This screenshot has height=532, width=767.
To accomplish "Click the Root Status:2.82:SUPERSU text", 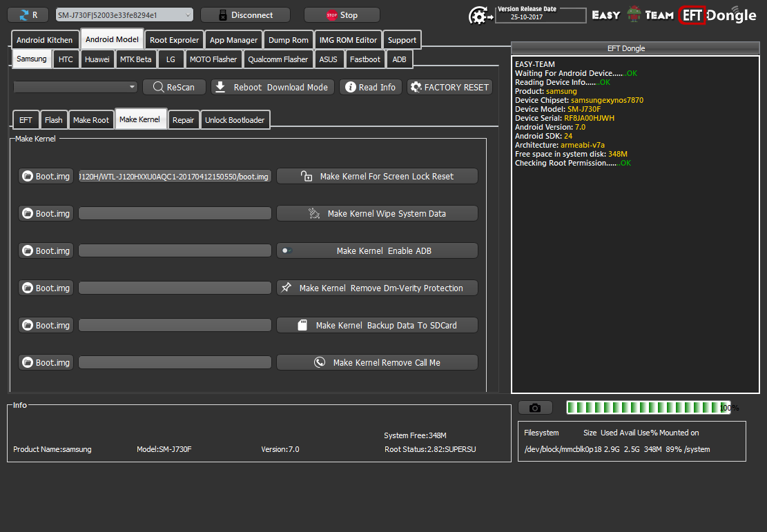I will [x=430, y=449].
